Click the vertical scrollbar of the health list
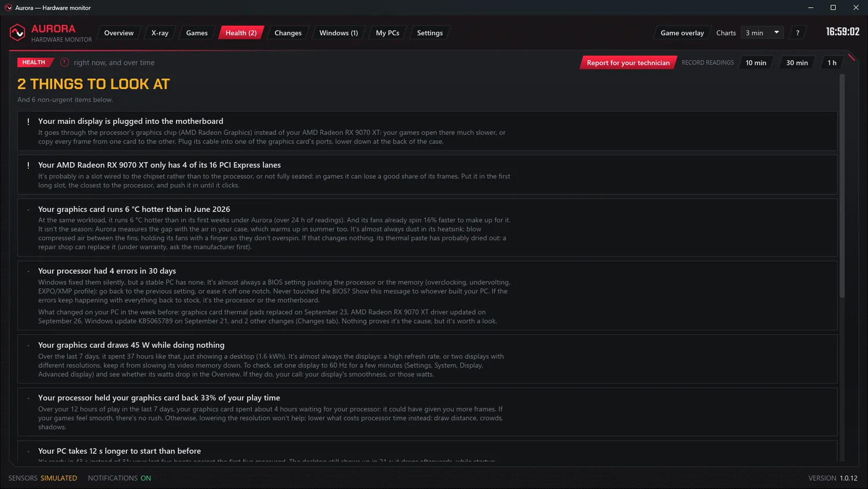868x489 pixels. click(x=842, y=185)
